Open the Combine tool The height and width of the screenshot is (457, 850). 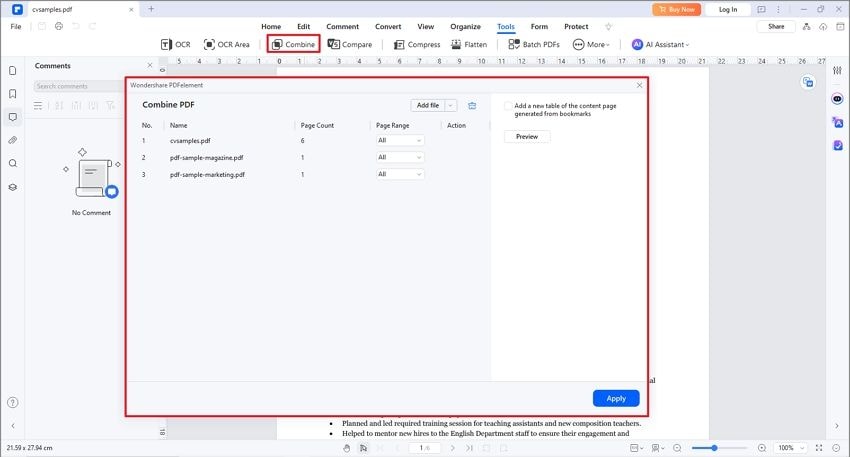[293, 44]
